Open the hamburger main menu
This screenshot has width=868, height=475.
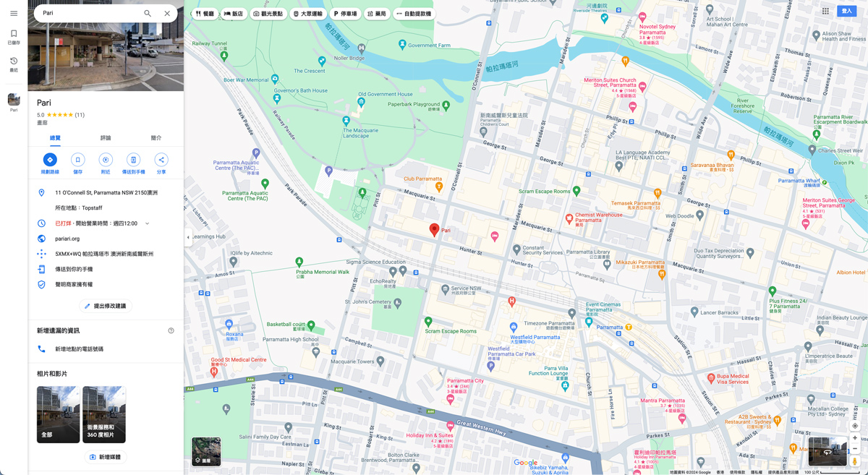13,13
